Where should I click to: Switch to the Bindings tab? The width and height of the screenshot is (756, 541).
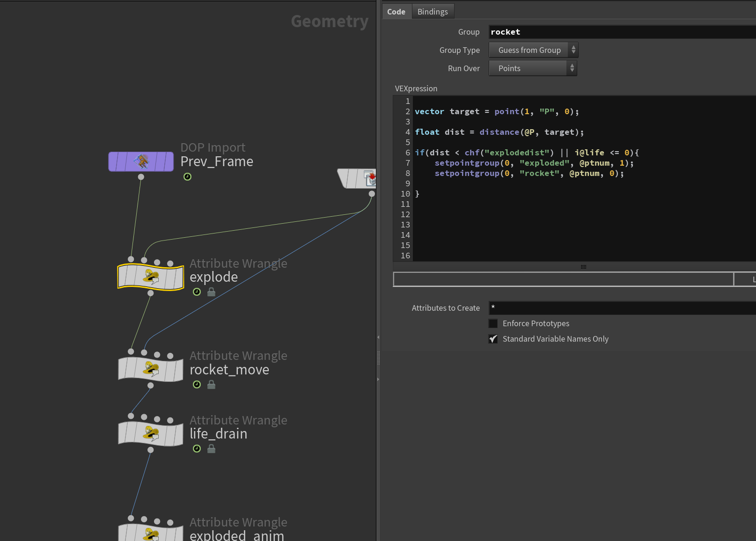(433, 12)
